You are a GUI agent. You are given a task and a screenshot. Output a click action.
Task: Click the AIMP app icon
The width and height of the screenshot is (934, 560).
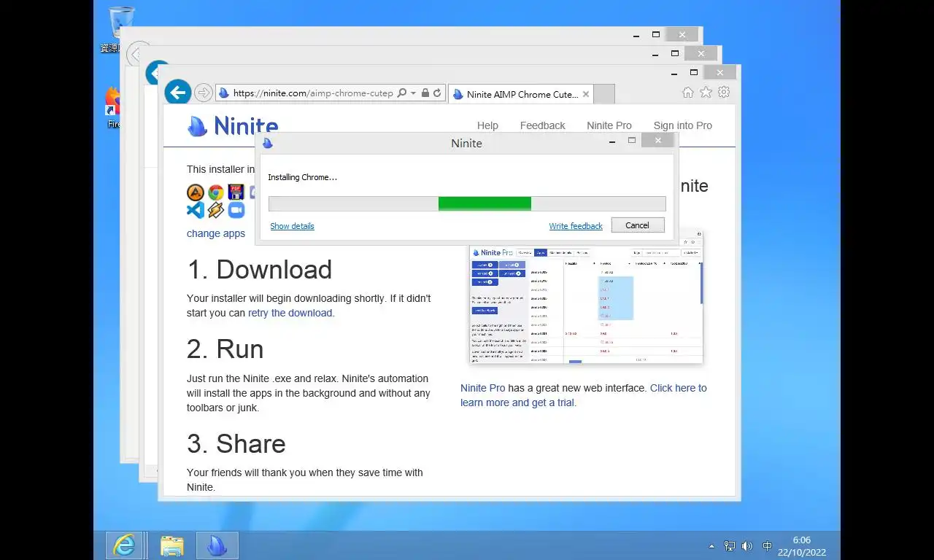(196, 192)
